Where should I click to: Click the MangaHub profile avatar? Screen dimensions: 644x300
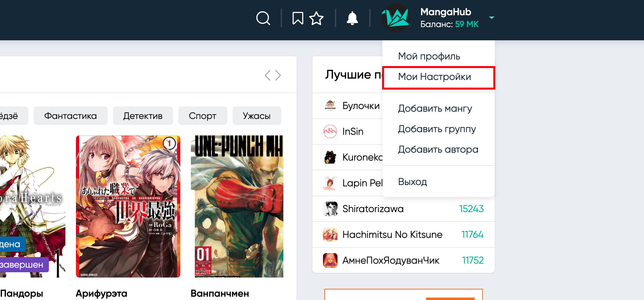tap(396, 18)
